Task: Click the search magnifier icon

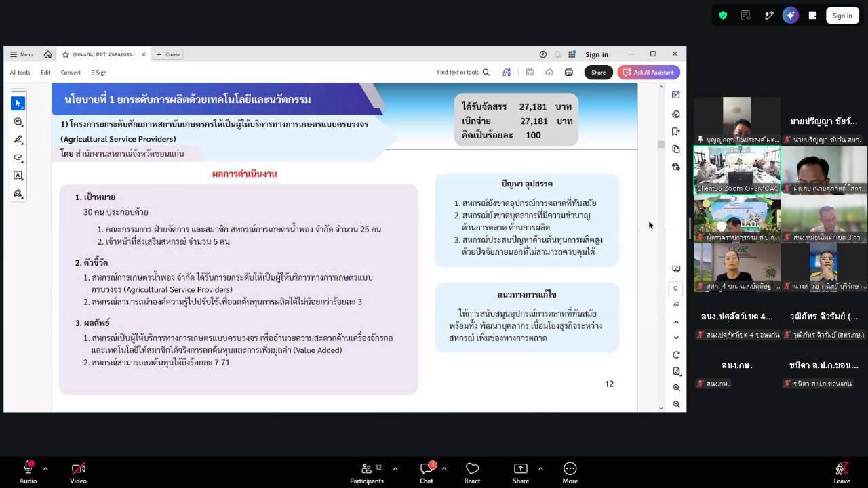Action: click(x=486, y=73)
